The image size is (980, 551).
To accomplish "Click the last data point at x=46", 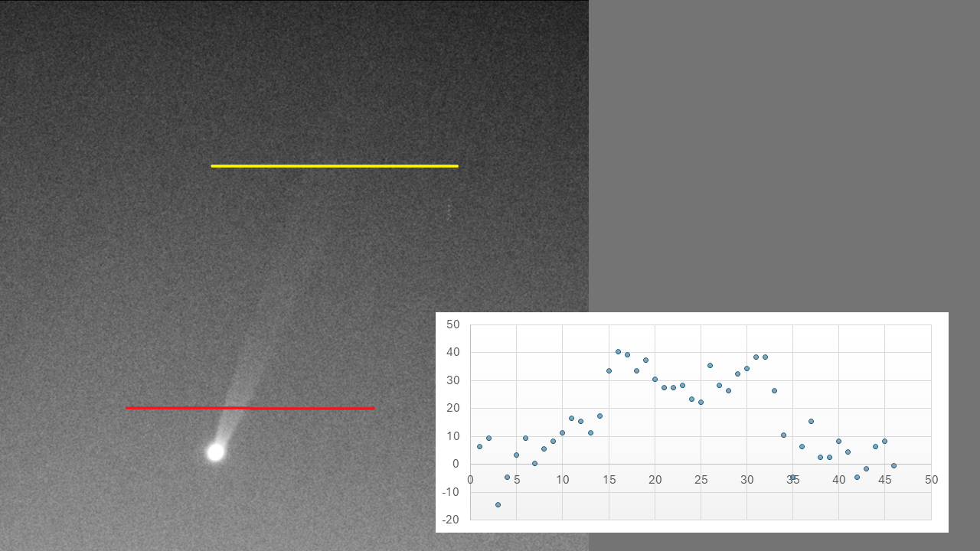I will click(893, 465).
